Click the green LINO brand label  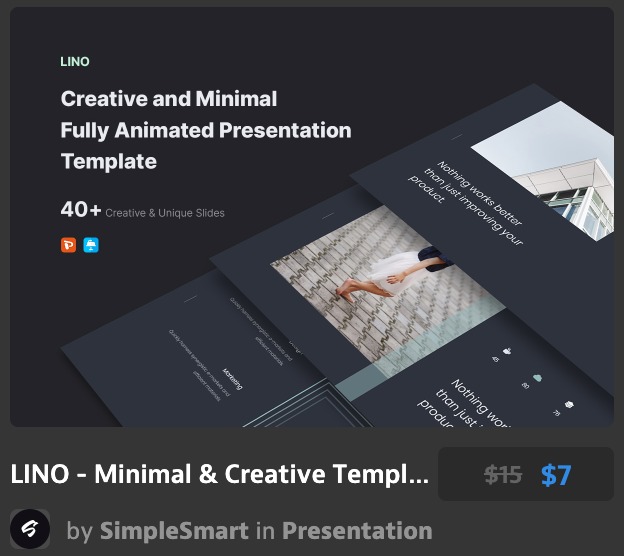coord(75,61)
